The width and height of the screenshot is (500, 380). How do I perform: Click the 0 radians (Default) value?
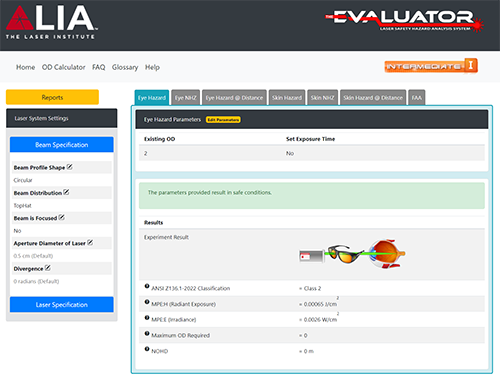[36, 281]
